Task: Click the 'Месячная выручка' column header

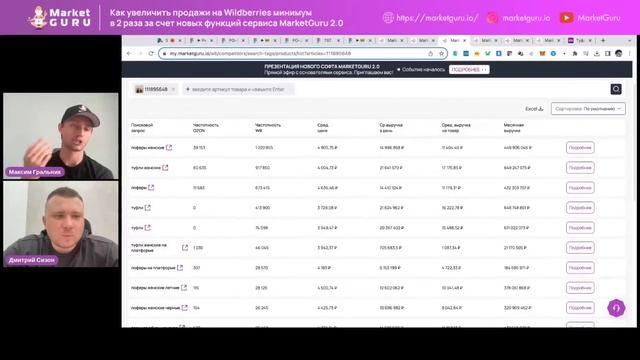Action: pos(514,128)
